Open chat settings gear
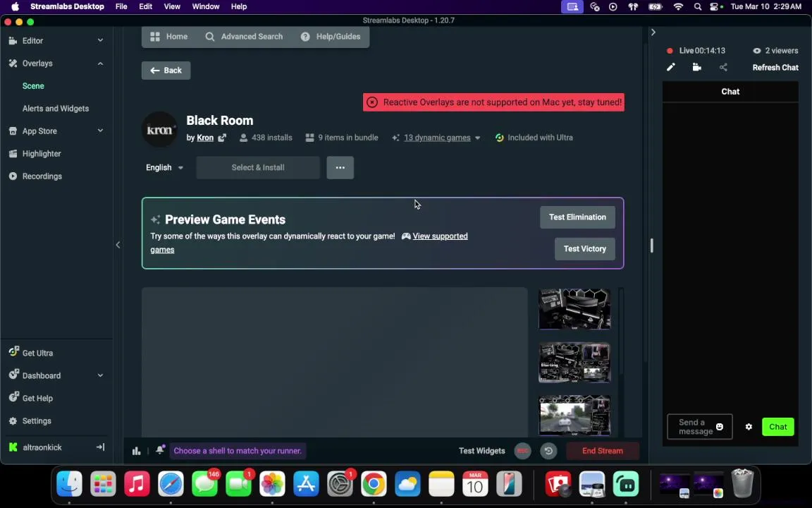This screenshot has height=508, width=812. (x=749, y=427)
